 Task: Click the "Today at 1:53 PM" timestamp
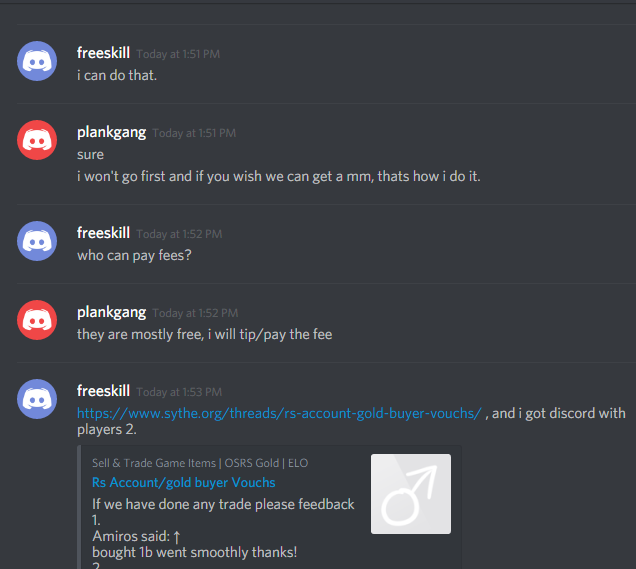(x=179, y=392)
